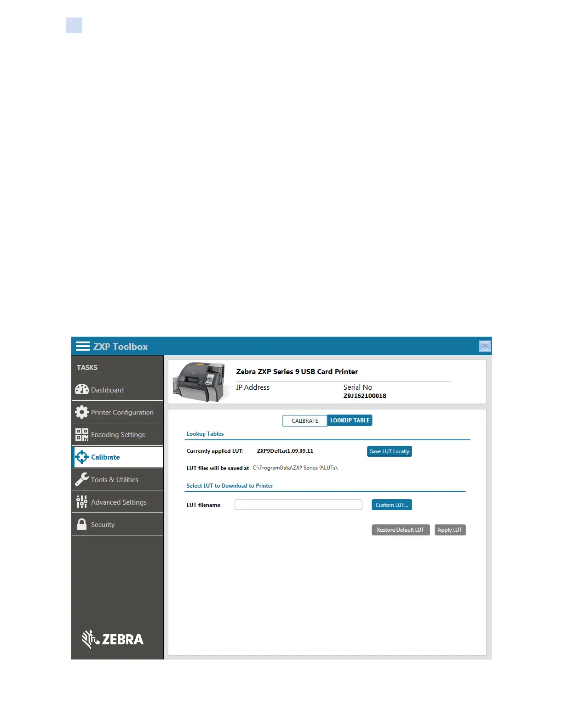Image resolution: width=563 pixels, height=728 pixels.
Task: Open the ZXP Toolbox hamburger menu
Action: [x=83, y=346]
